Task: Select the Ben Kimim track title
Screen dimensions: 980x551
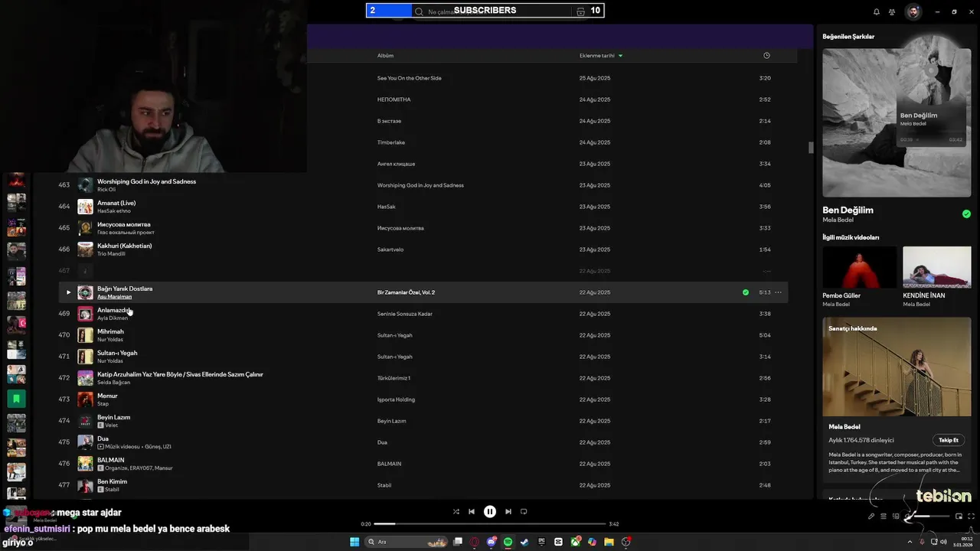Action: tap(112, 482)
